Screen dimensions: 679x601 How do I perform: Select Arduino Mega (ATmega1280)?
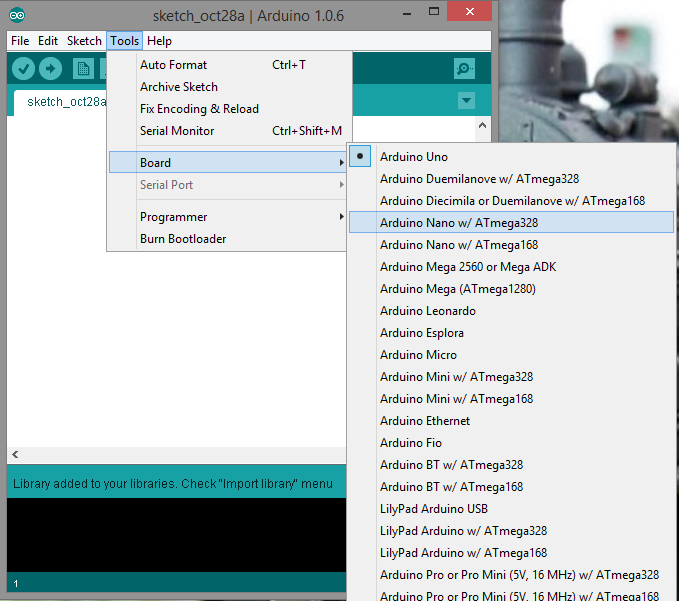(x=511, y=289)
